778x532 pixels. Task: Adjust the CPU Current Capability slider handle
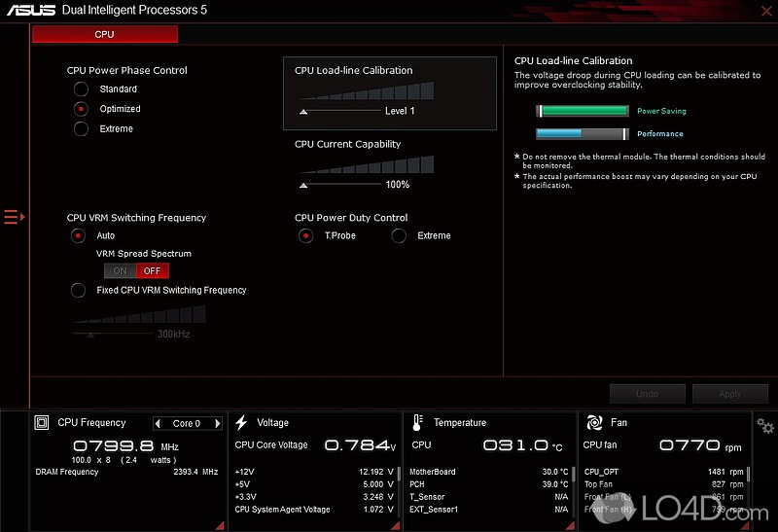303,186
